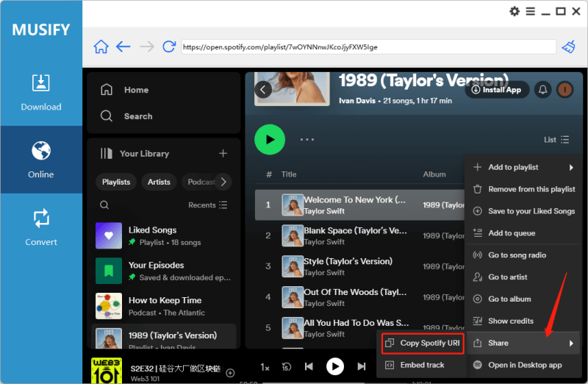This screenshot has width=588, height=384.
Task: Click the browser home icon
Action: [x=101, y=47]
